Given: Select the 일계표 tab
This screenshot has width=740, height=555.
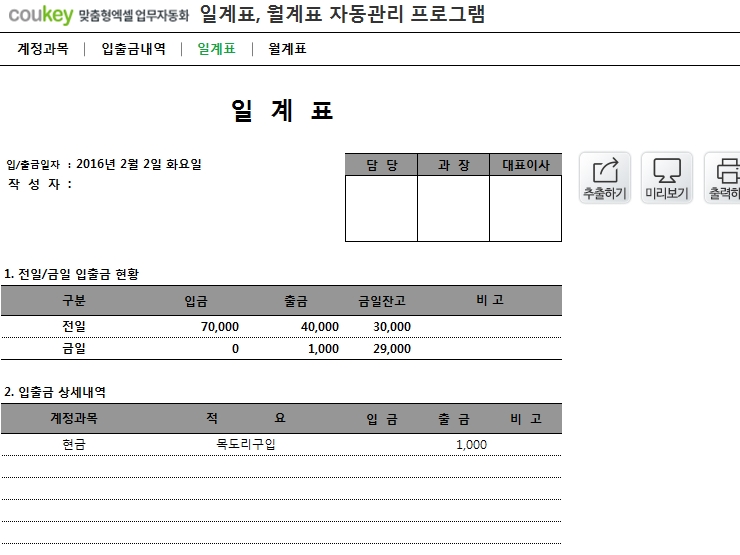Looking at the screenshot, I should point(216,49).
